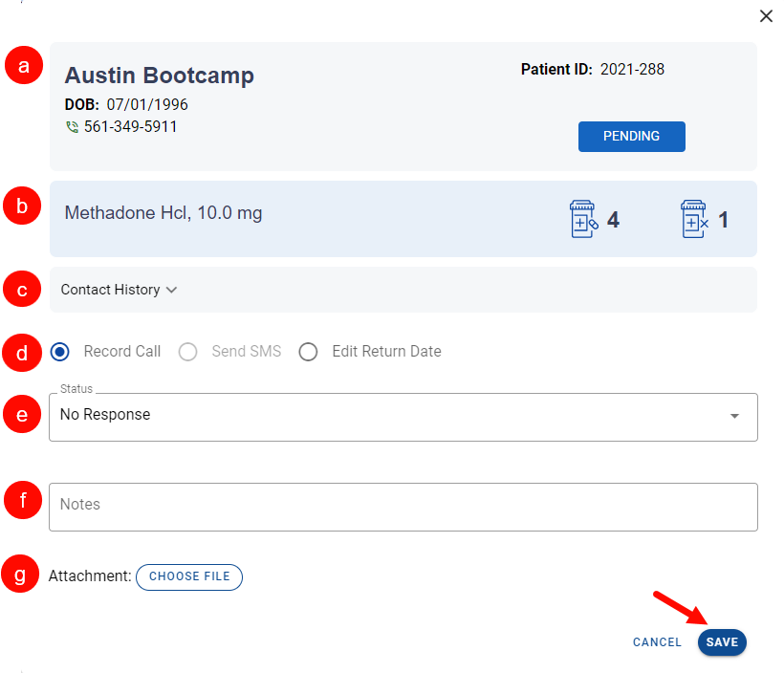This screenshot has width=784, height=673.
Task: Save the recorded call
Action: pos(722,642)
